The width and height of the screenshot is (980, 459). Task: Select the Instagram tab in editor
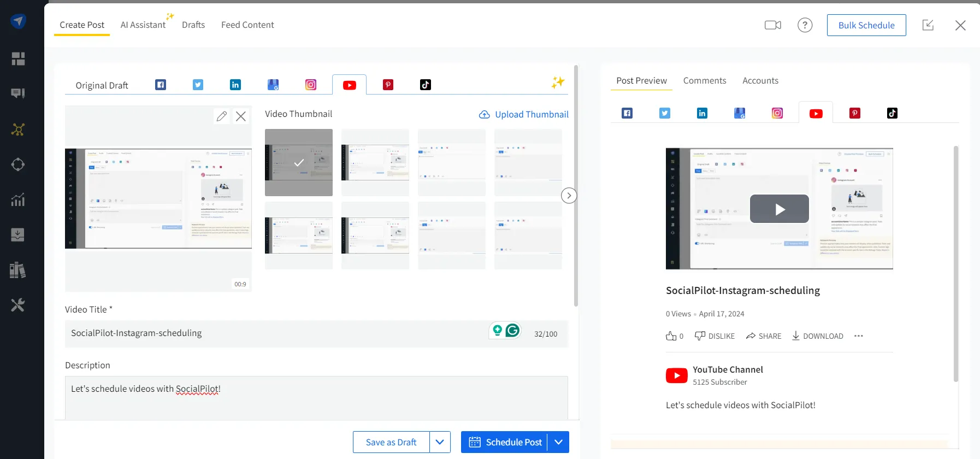[x=311, y=85]
